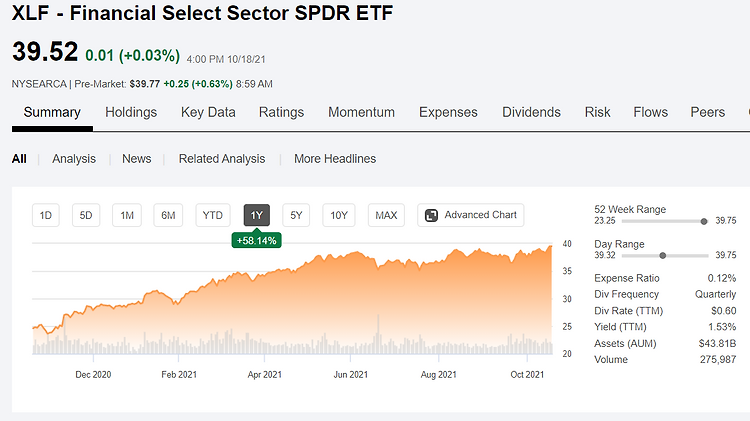
Task: View the Expenses tab
Action: [448, 112]
